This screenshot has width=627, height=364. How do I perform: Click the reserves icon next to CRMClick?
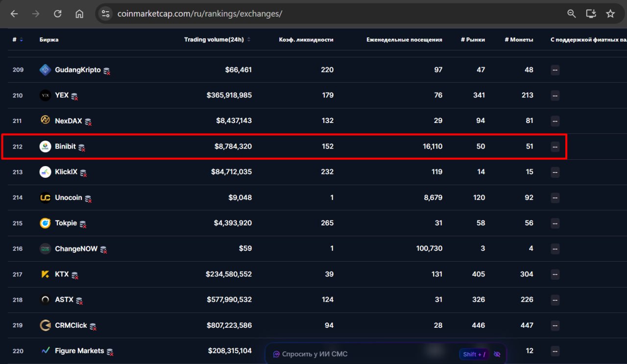coord(93,326)
